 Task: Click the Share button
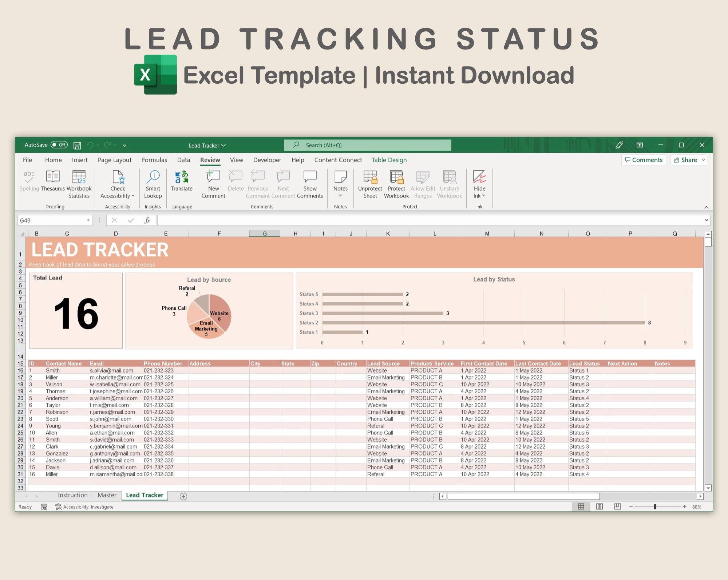click(685, 160)
